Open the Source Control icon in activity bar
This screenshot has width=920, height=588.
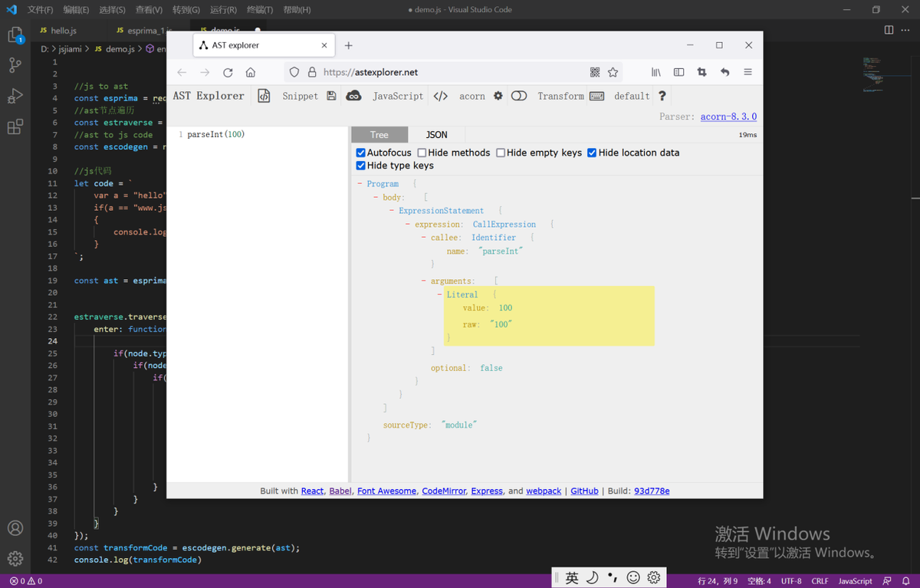[x=15, y=66]
